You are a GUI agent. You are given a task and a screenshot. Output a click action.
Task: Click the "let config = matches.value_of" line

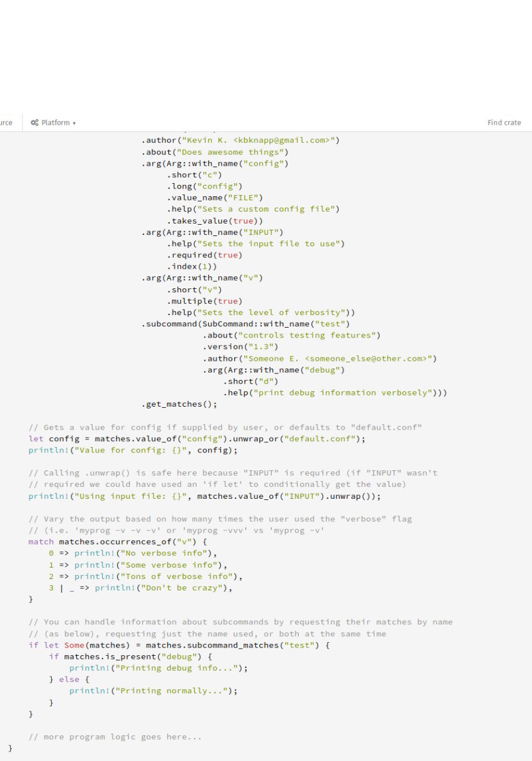click(x=197, y=438)
